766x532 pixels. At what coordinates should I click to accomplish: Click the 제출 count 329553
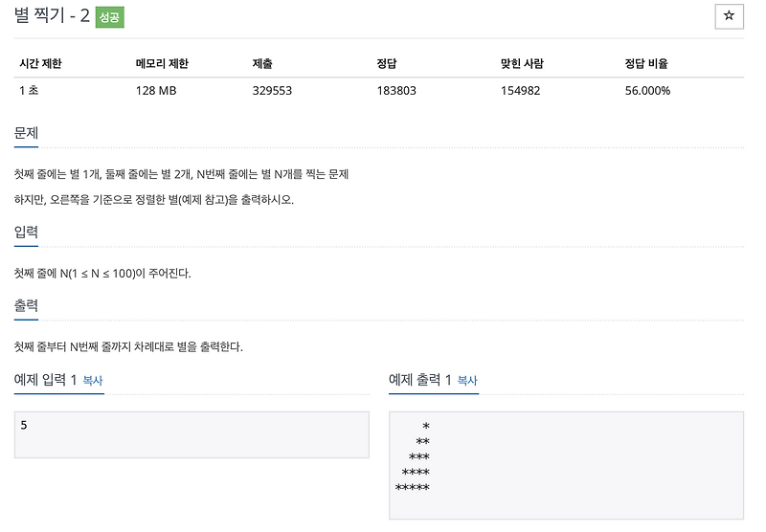point(272,91)
